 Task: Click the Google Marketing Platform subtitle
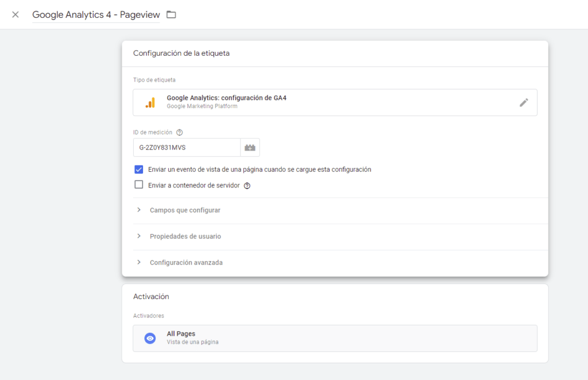[202, 106]
